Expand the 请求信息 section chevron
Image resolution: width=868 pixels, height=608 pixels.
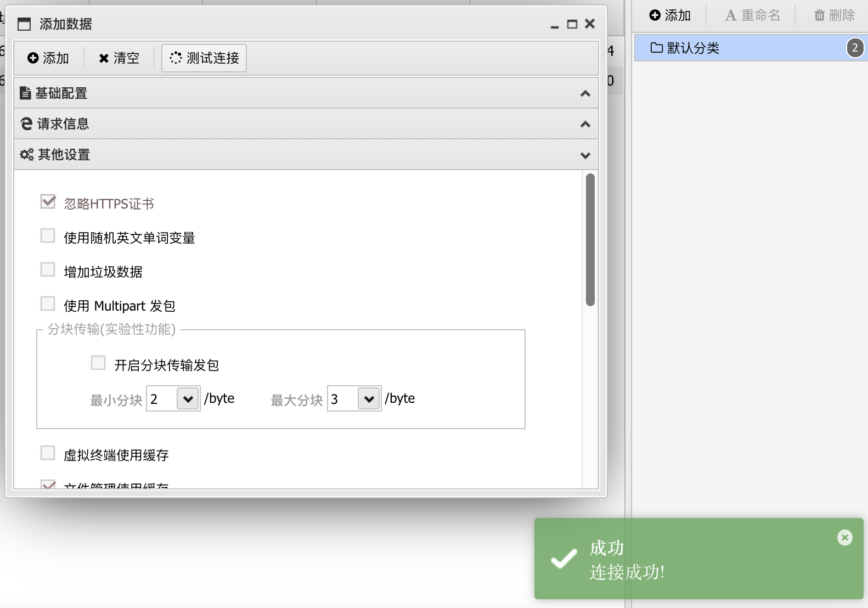point(585,125)
